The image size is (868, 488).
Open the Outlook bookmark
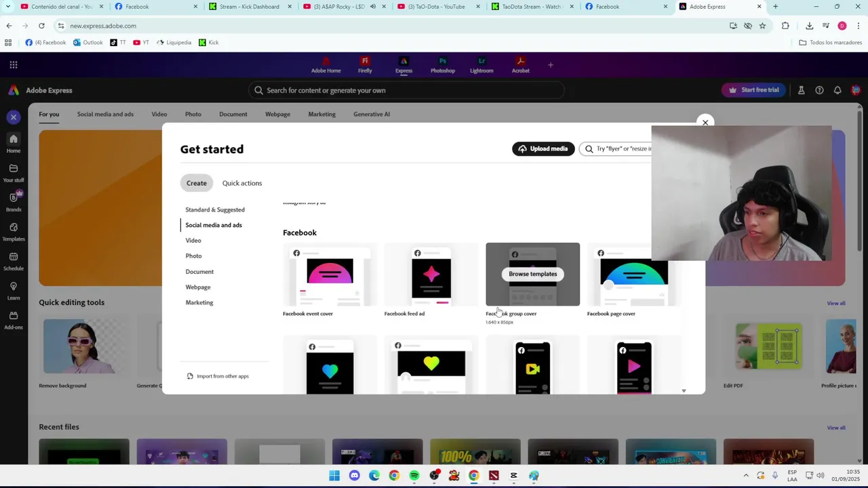(x=88, y=42)
